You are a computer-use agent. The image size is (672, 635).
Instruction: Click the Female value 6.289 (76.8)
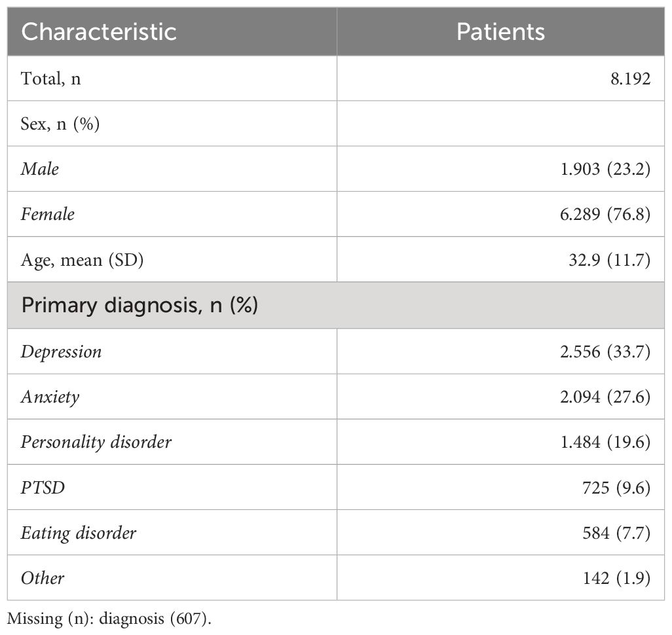[605, 214]
